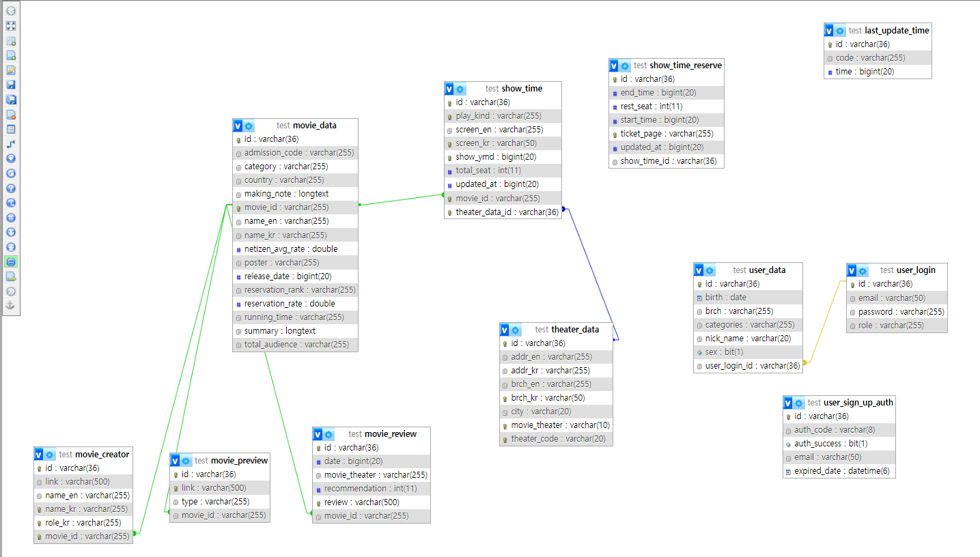Delete designer pages icon

11,115
